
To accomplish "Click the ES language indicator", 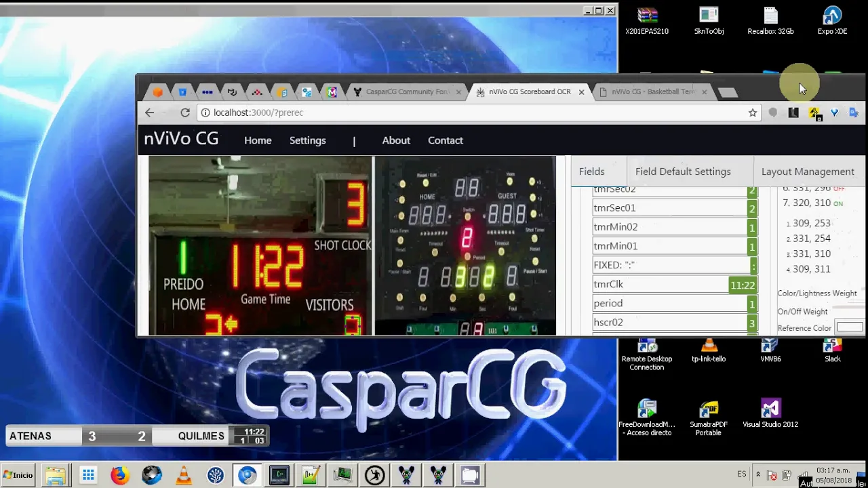I will pos(742,474).
